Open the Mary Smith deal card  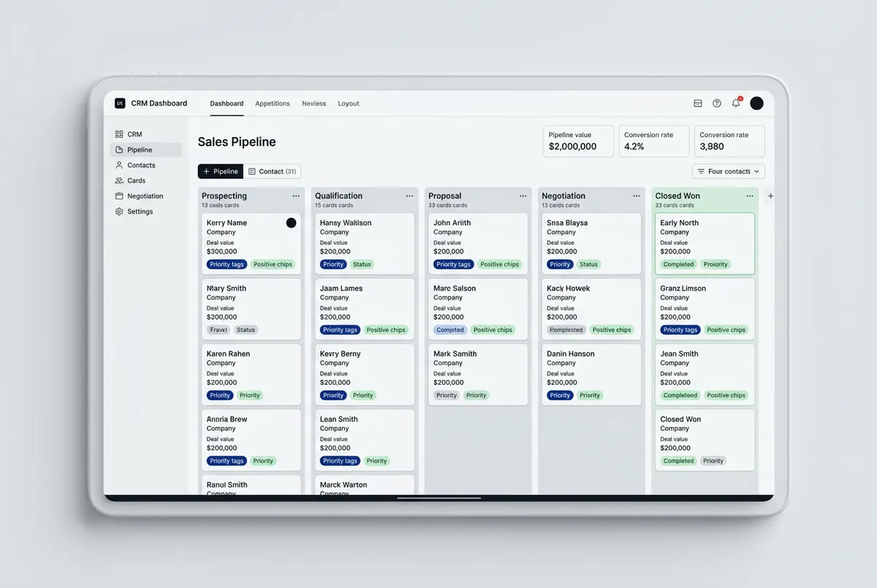pos(251,309)
